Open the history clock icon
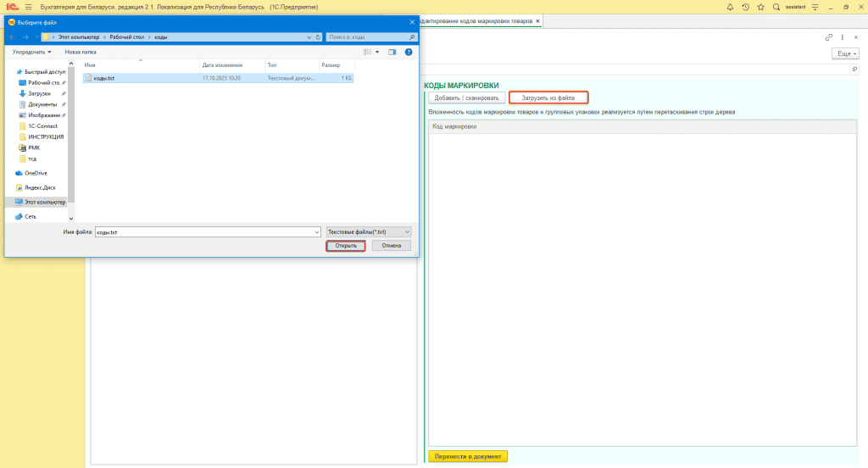Screen dimensions: 868x468 (745, 7)
